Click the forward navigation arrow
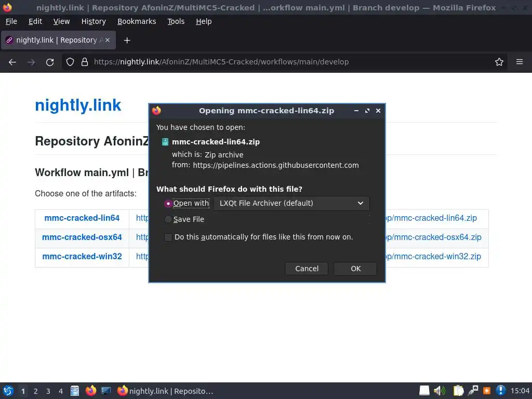 point(31,62)
